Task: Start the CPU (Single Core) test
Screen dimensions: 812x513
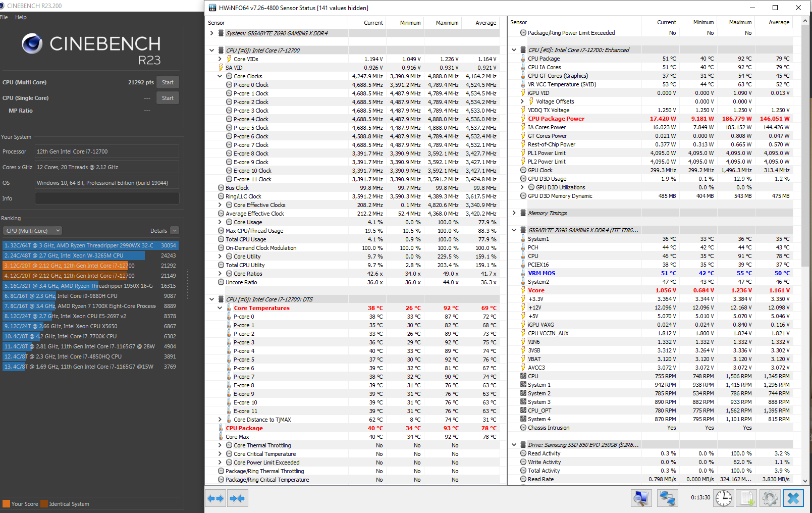Action: pos(168,98)
